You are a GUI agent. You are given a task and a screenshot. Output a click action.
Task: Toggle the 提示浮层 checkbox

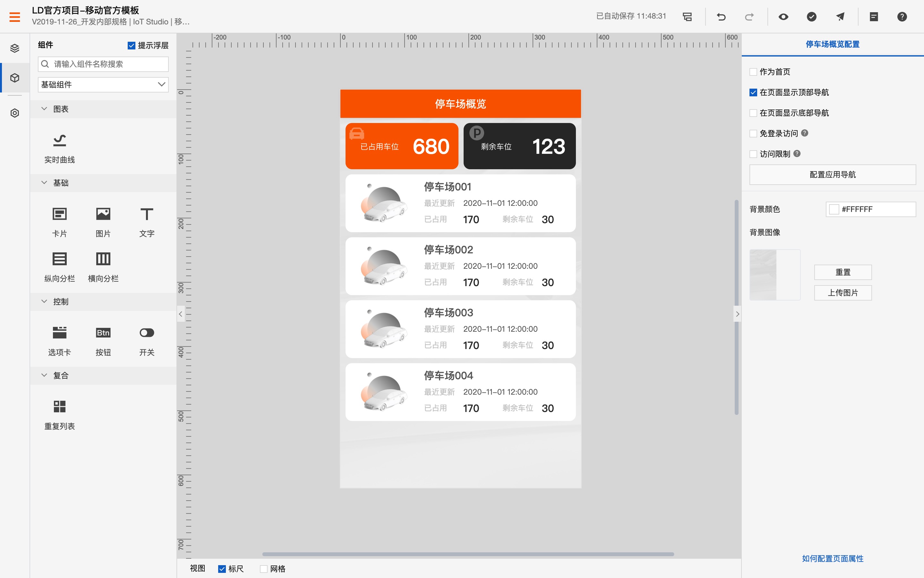tap(131, 46)
